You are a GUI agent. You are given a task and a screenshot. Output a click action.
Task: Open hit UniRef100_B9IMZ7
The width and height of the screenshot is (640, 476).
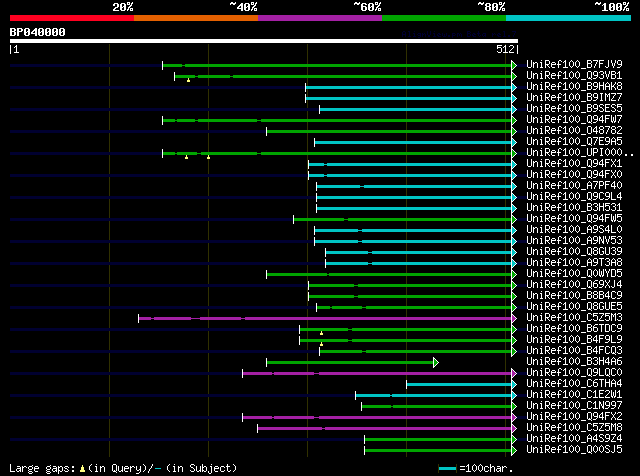click(574, 97)
